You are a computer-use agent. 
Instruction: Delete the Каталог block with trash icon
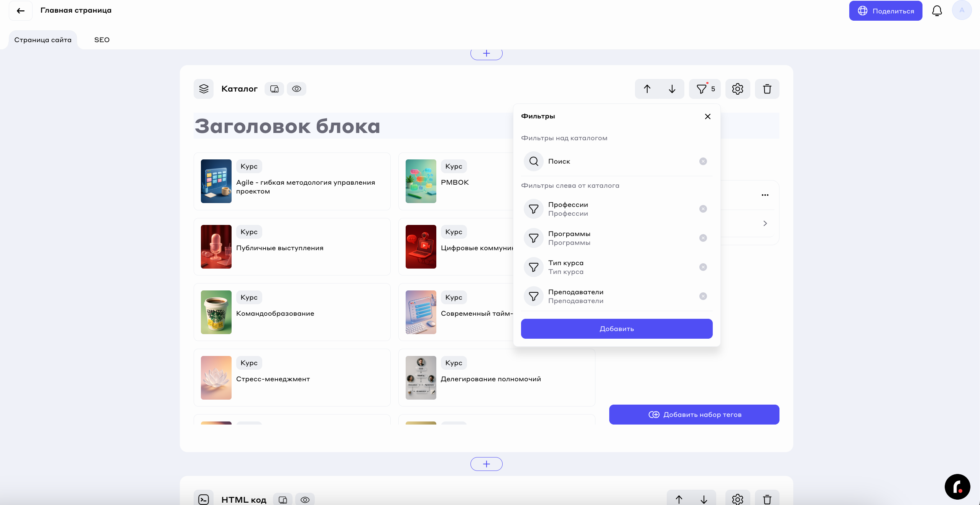click(767, 89)
